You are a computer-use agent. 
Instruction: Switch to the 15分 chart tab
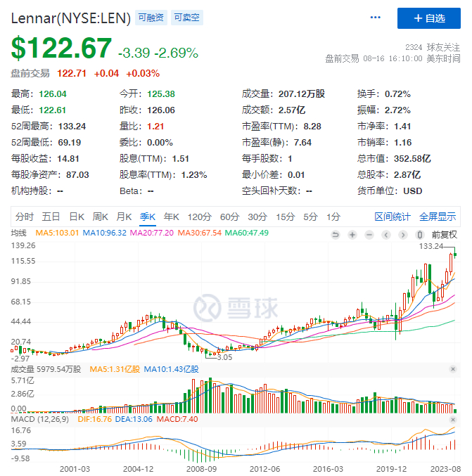[x=285, y=217]
